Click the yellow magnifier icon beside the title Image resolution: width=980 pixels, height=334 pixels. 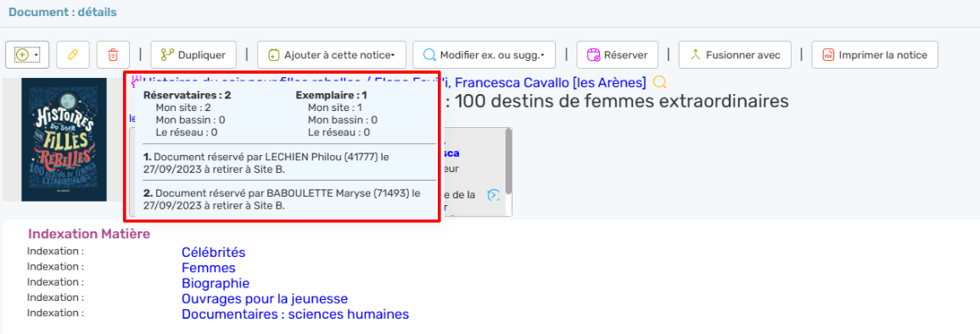pyautogui.click(x=660, y=81)
